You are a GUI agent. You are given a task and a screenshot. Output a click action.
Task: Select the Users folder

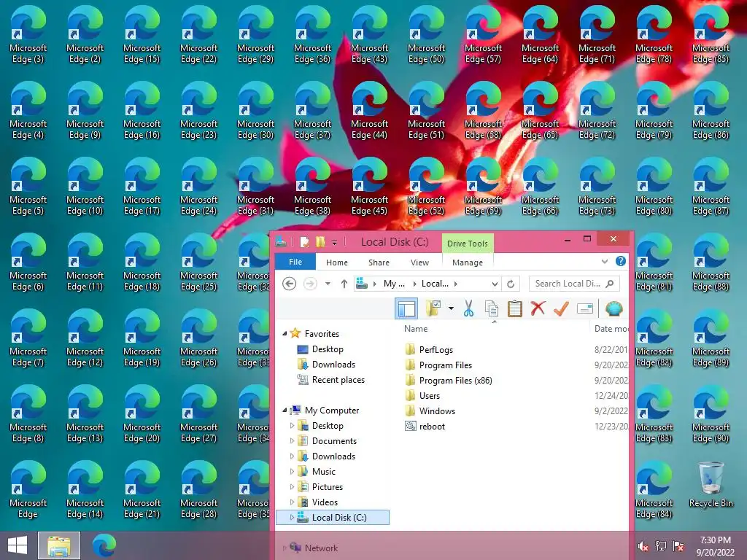point(422,395)
